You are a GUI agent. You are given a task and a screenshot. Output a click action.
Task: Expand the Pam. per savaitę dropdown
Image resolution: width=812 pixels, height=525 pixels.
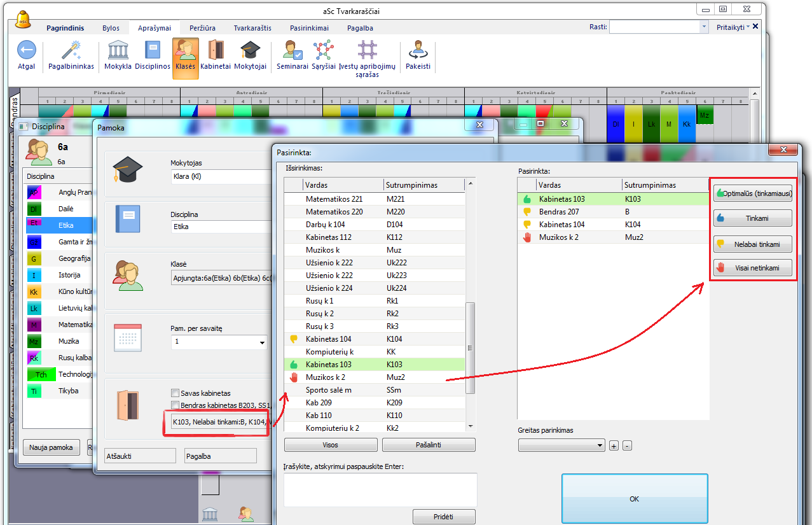[262, 342]
